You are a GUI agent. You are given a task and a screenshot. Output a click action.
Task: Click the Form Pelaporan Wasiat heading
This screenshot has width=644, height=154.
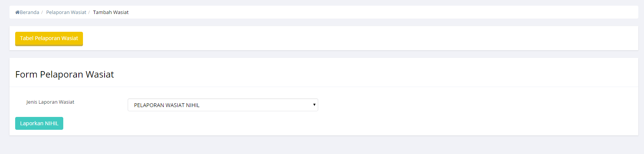64,75
